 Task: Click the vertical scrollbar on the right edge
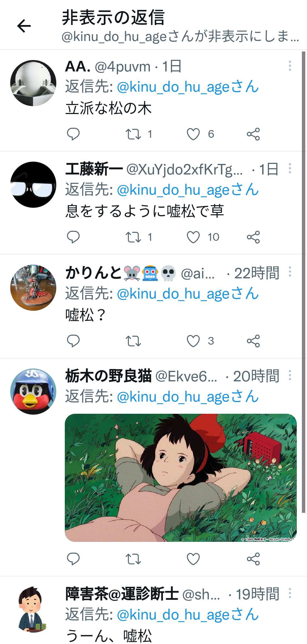304,282
